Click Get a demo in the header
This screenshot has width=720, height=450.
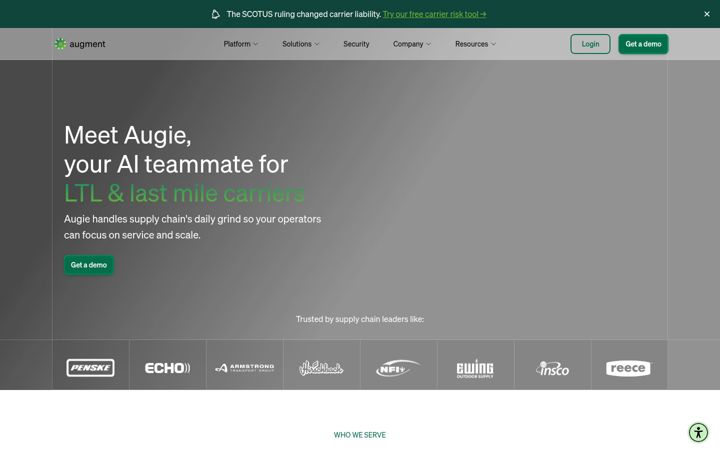tap(643, 44)
